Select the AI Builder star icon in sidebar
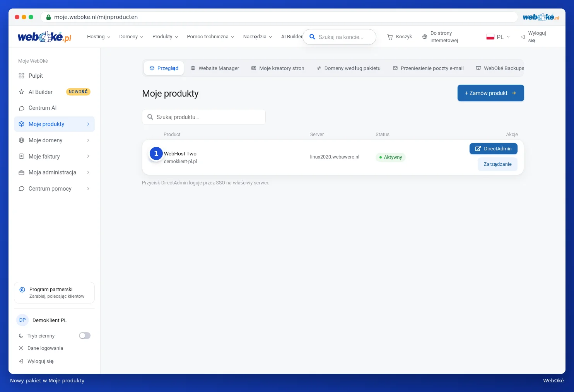The image size is (574, 392). tap(21, 92)
